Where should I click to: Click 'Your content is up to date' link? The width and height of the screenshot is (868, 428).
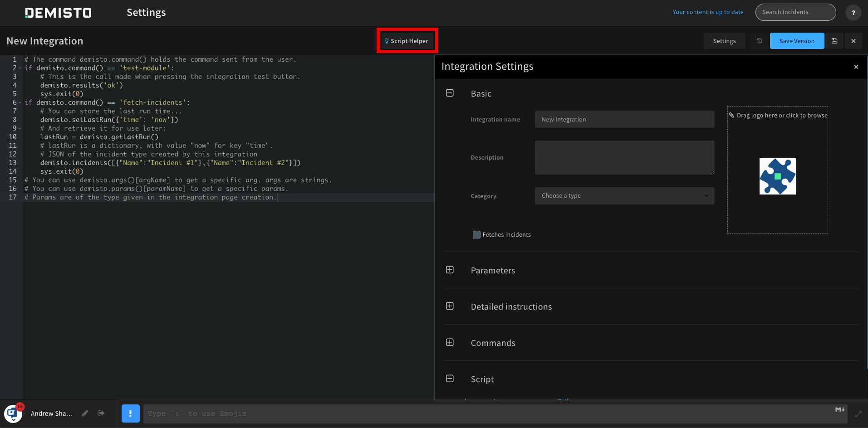pyautogui.click(x=708, y=12)
